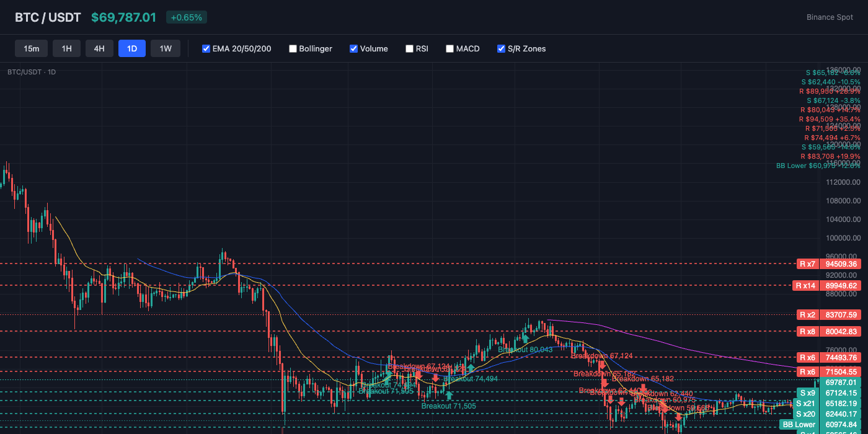Viewport: 868px width, 434px height.
Task: Click the 65182.19 support price label
Action: pos(841,403)
